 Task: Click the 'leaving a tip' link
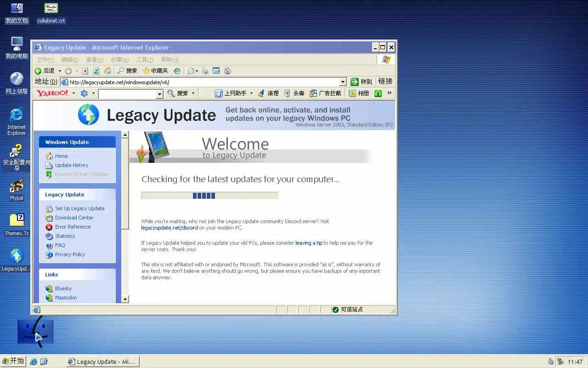tap(309, 243)
